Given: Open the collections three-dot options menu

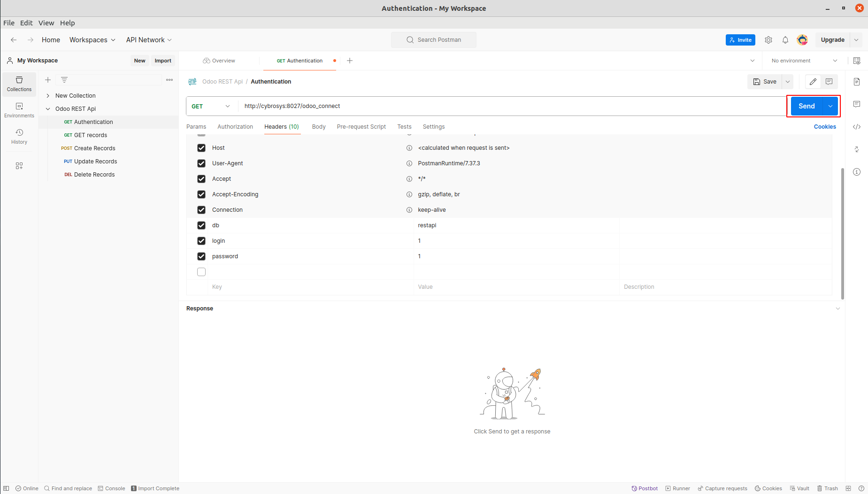Looking at the screenshot, I should coord(169,80).
